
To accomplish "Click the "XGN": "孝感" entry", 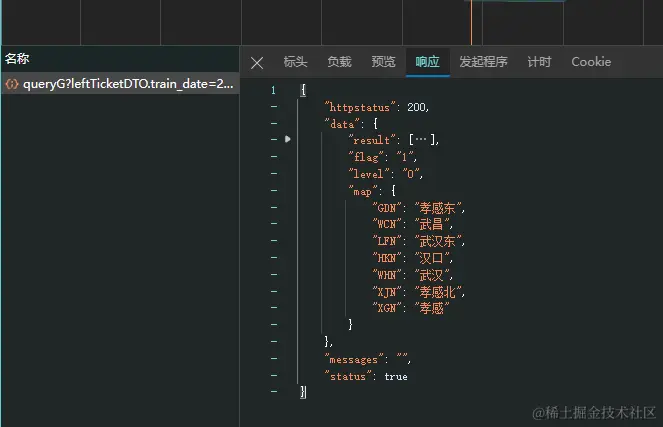I will point(411,308).
